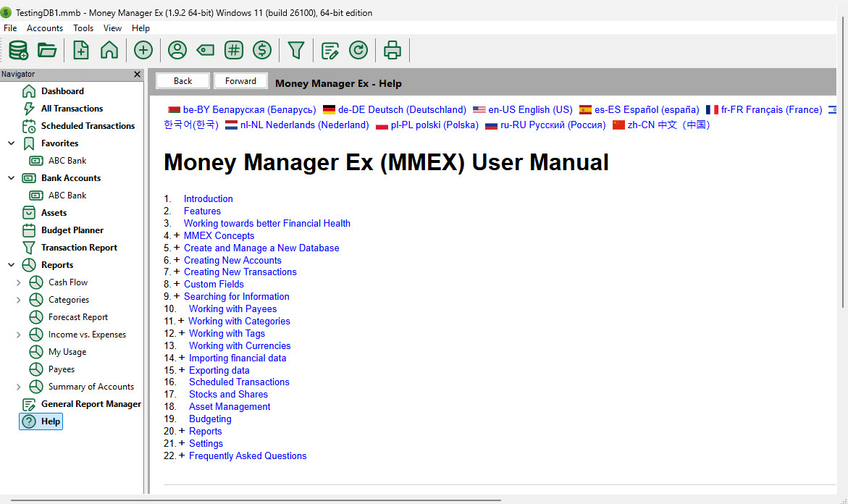This screenshot has height=504, width=848.
Task: Expand the Exporting data plus sign
Action: pos(182,370)
